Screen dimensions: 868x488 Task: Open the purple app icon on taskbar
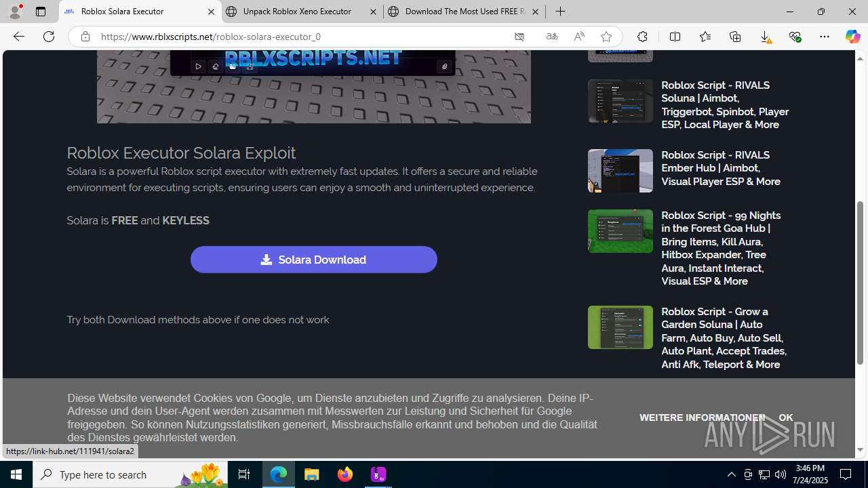pos(378,474)
